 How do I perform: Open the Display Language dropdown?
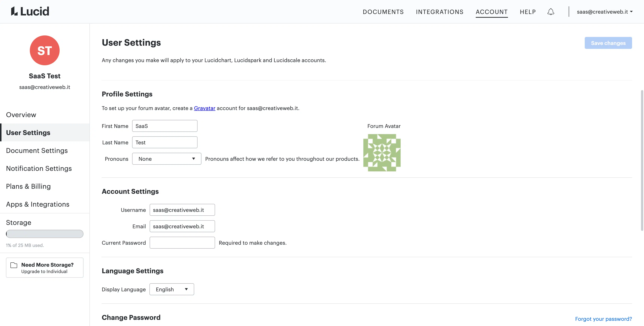tap(171, 289)
